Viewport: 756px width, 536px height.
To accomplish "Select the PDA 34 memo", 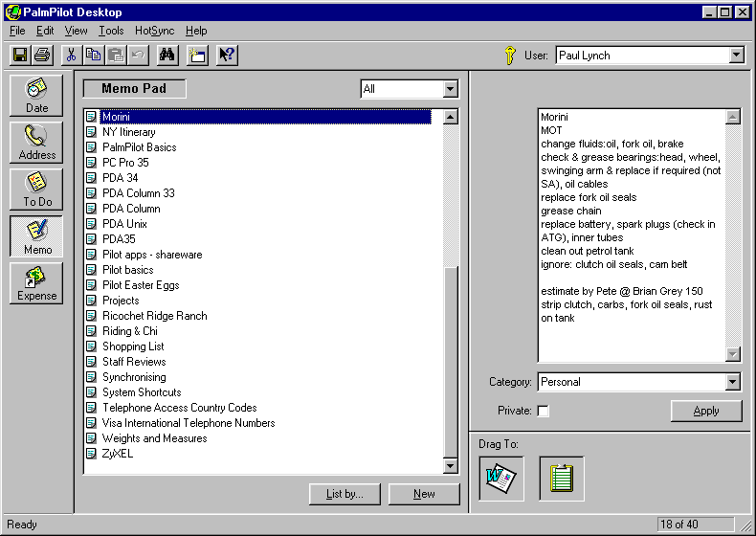I will coord(120,178).
